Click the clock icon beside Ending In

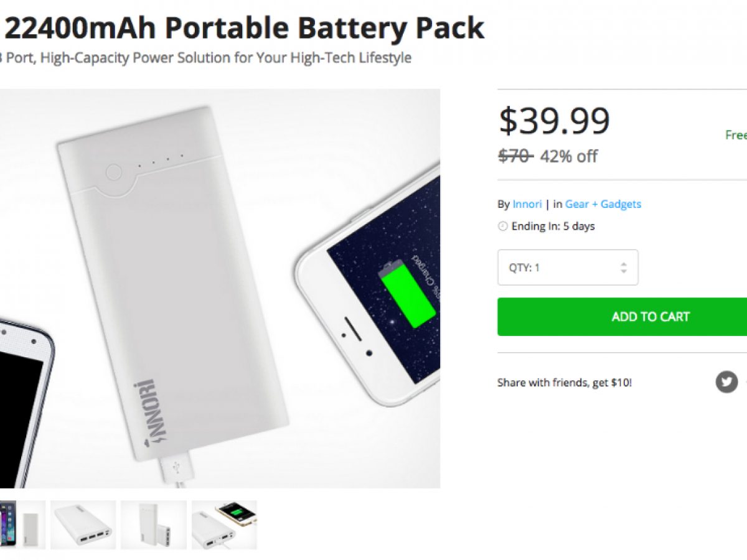click(x=503, y=226)
